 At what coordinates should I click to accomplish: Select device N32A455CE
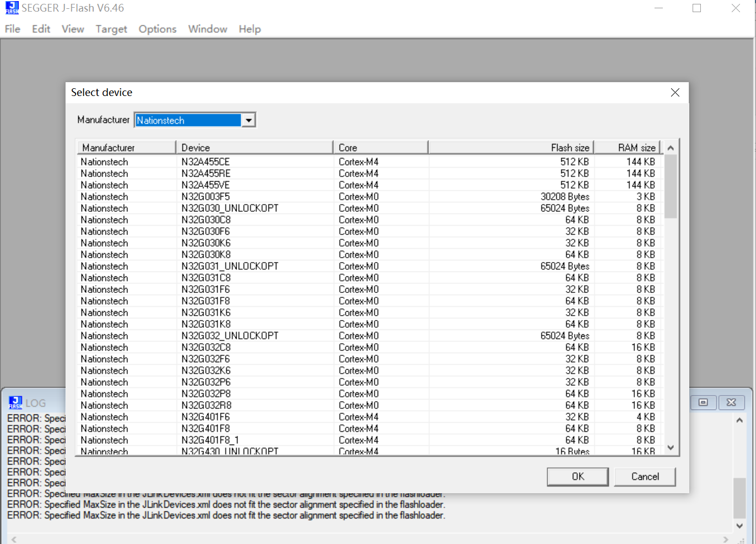pyautogui.click(x=205, y=162)
